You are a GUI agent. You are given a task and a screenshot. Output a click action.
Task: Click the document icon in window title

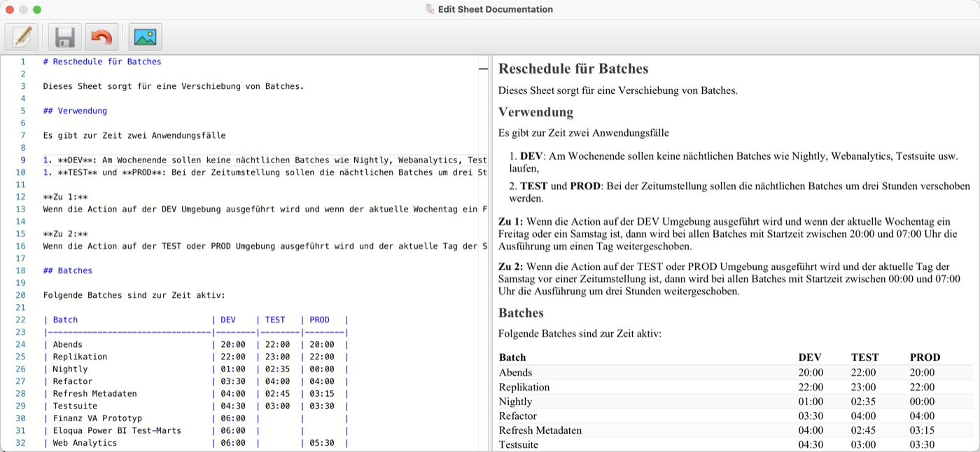(x=430, y=9)
